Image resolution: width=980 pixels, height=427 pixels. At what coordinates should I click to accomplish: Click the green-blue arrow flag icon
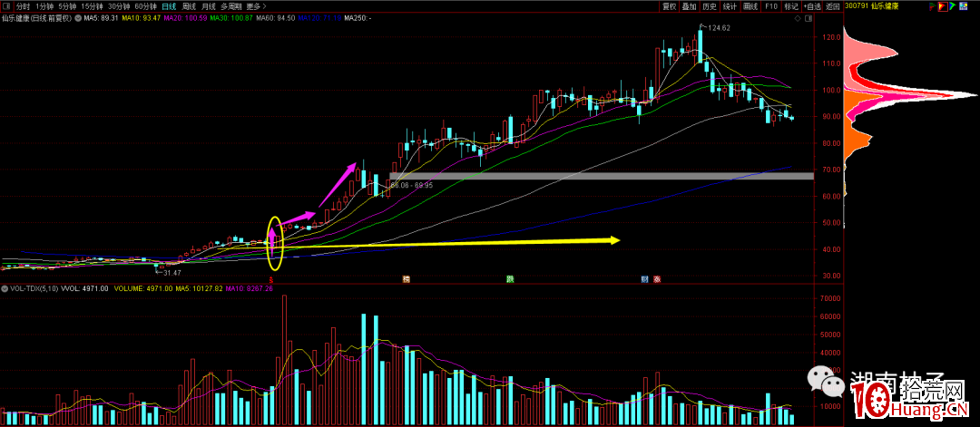(953, 6)
